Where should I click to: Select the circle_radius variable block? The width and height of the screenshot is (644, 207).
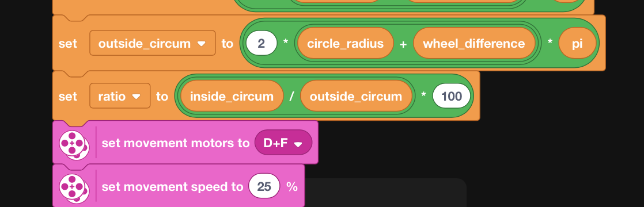click(x=346, y=43)
